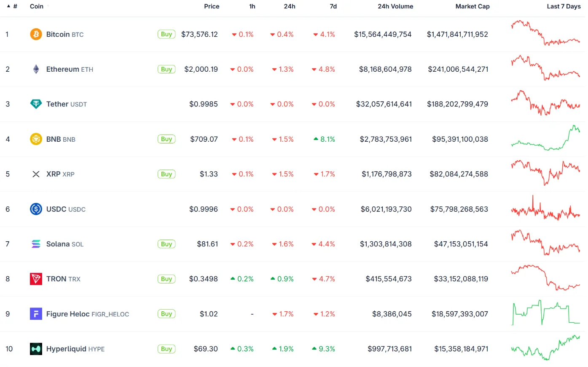Sort by the Market Cap column header

(473, 6)
